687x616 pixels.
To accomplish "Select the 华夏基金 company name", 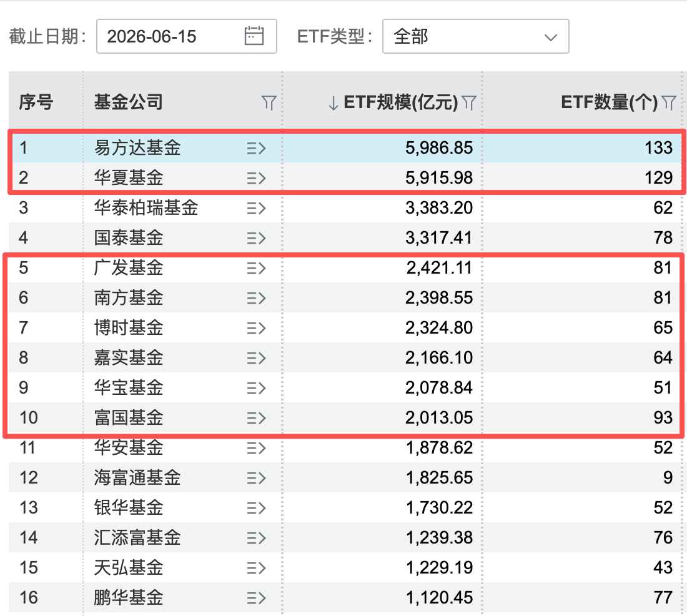I will click(129, 177).
